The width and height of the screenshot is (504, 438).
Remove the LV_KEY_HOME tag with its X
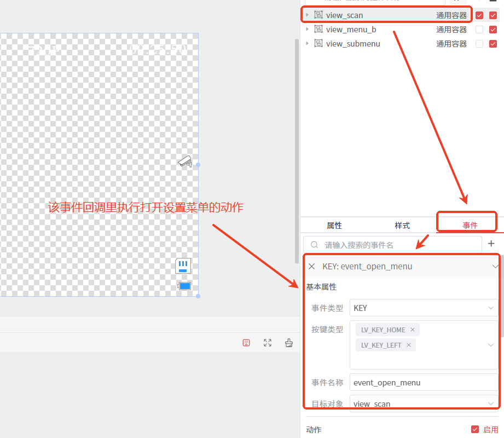413,330
